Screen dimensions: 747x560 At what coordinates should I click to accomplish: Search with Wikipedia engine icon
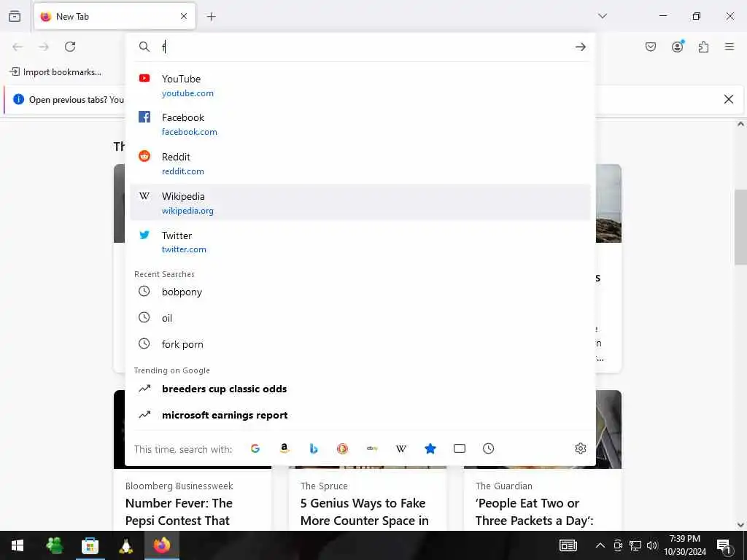coord(401,448)
